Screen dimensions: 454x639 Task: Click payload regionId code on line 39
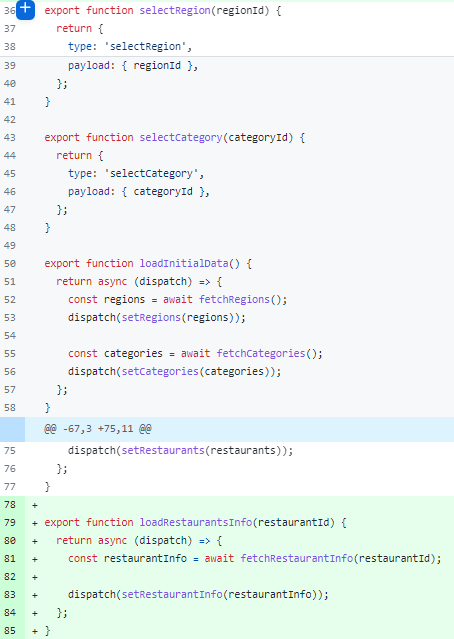(133, 66)
